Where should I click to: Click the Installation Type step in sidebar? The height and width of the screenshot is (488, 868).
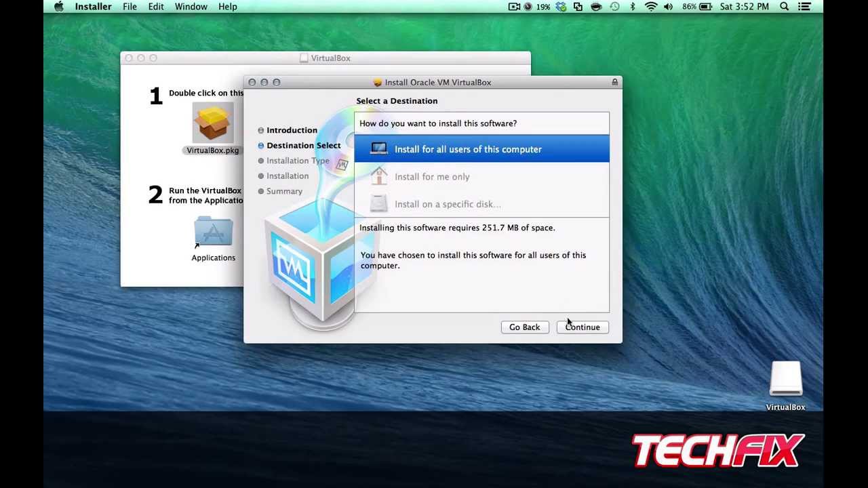tap(298, 161)
